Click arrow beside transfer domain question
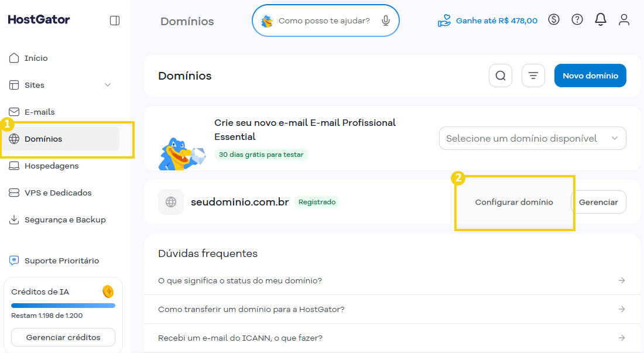This screenshot has height=353, width=644. click(622, 309)
